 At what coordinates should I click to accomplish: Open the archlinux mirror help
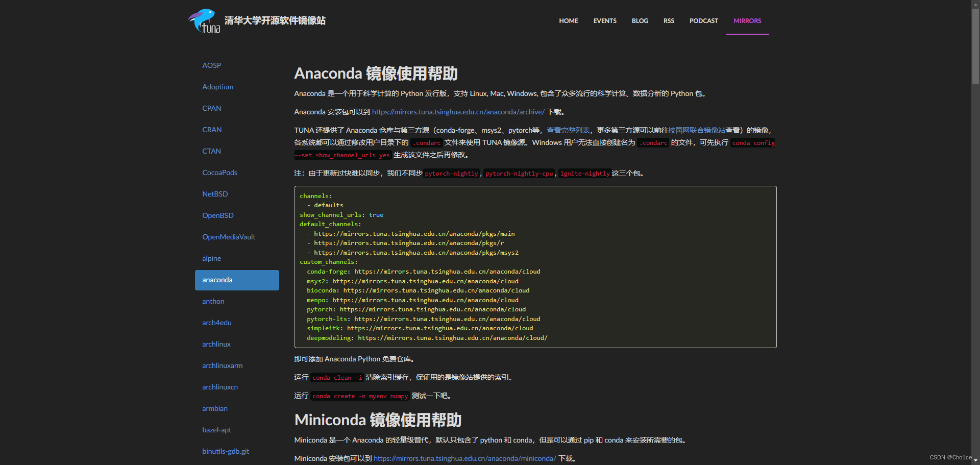pos(216,344)
